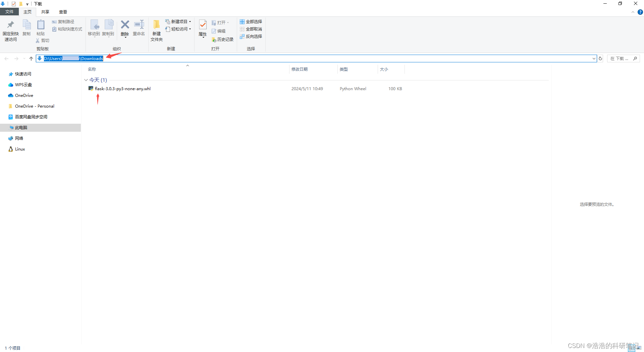Click 全部选择 select all
The image size is (644, 352).
[251, 22]
